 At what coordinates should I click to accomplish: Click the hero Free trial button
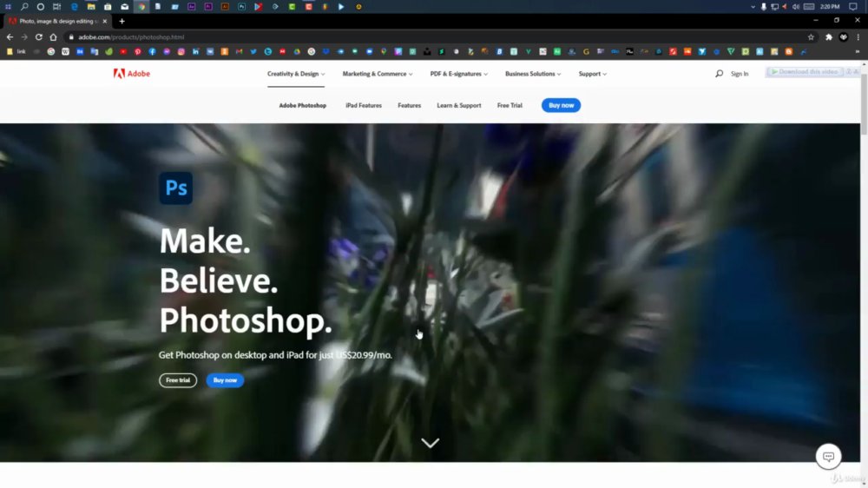178,380
